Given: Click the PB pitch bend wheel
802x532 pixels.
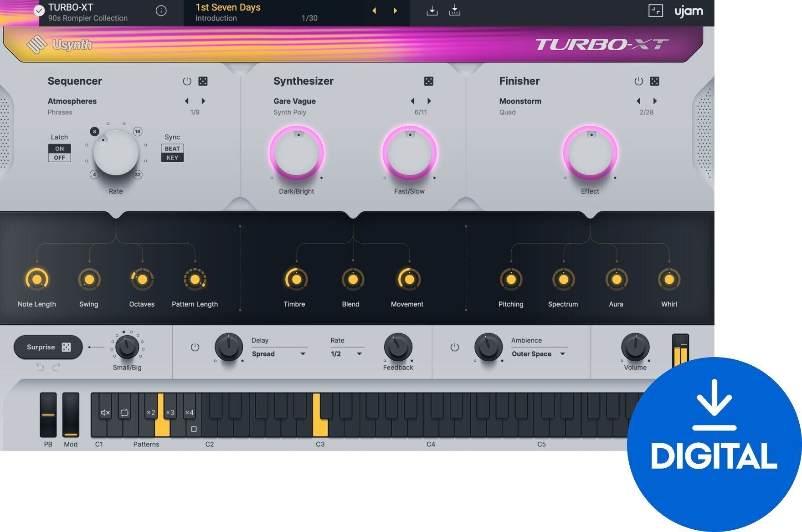Looking at the screenshot, I should click(x=48, y=414).
